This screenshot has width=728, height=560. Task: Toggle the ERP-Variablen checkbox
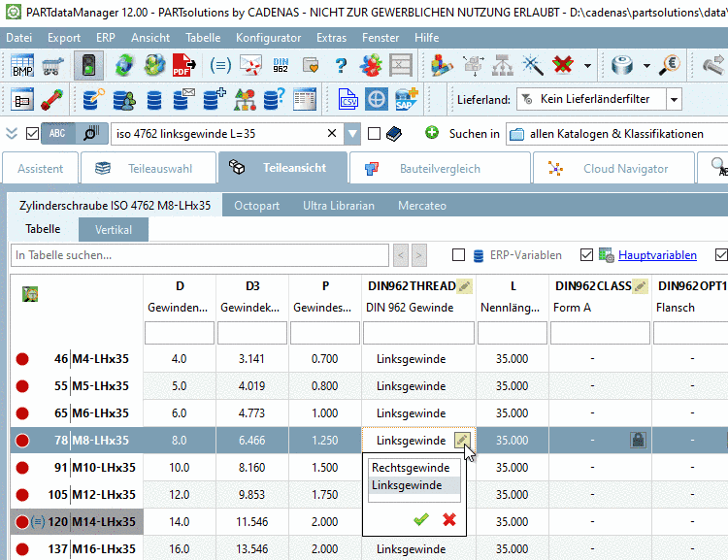pos(459,255)
